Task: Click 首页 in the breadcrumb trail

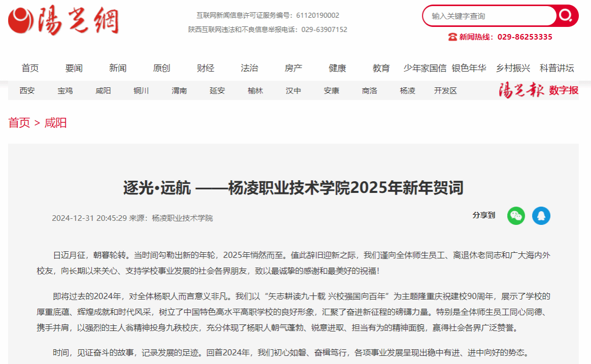Action: (x=19, y=123)
